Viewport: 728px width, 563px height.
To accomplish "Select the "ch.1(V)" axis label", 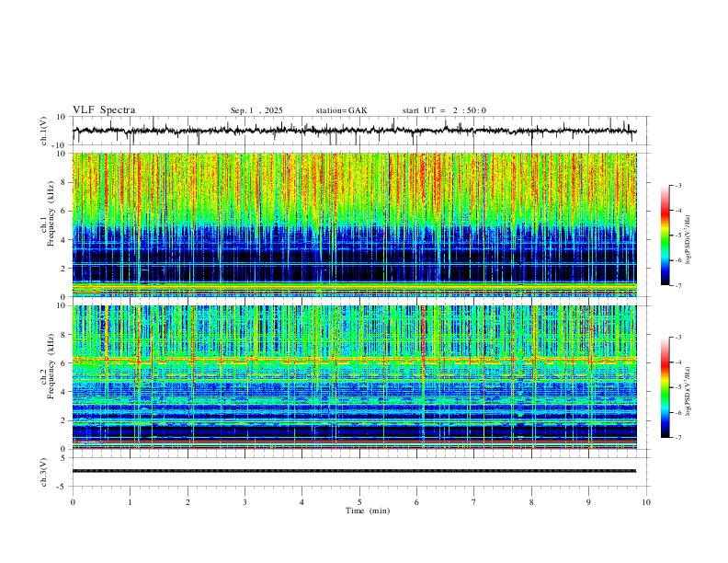I will pyautogui.click(x=44, y=131).
